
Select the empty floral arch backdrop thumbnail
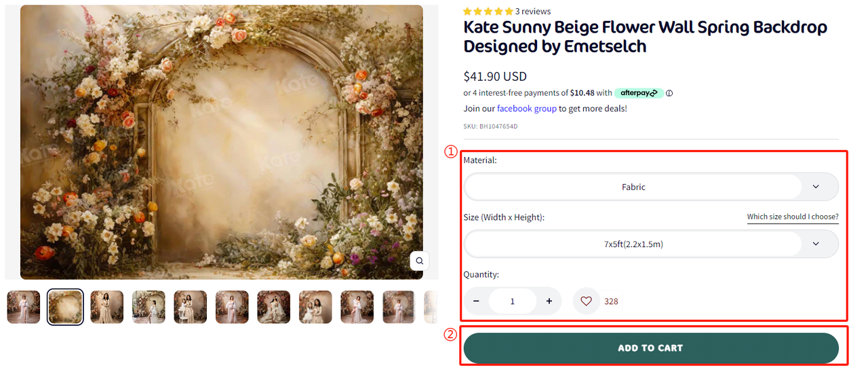(65, 307)
